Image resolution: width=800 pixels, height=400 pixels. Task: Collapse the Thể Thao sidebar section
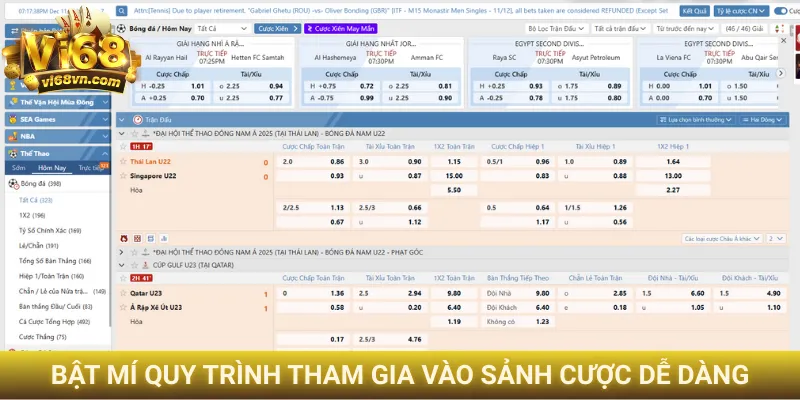[x=105, y=154]
